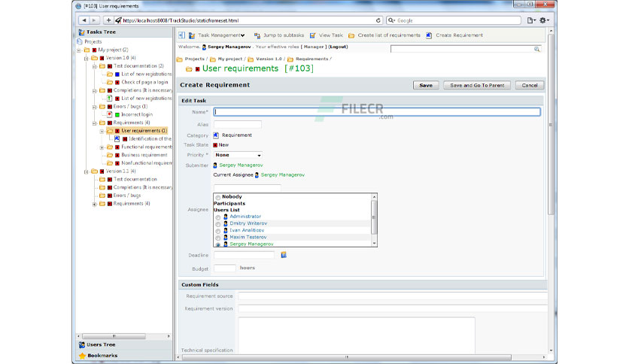
Task: Click the Budget hours input field
Action: click(x=225, y=268)
